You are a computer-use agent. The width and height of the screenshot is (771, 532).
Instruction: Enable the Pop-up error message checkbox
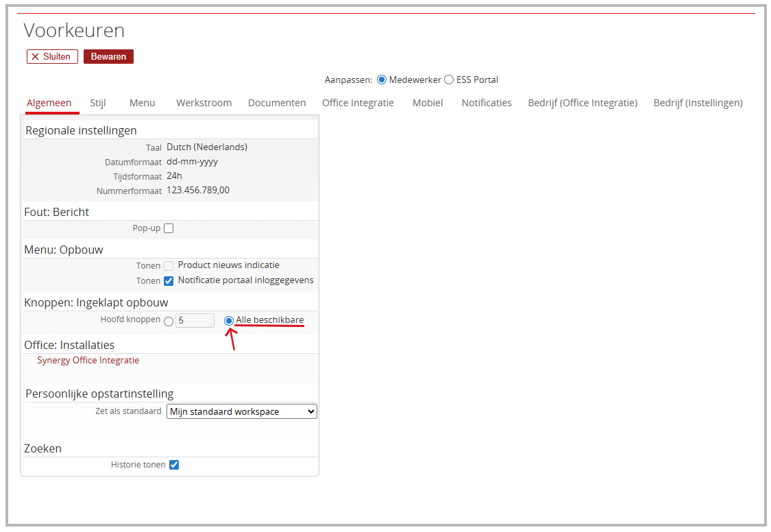click(169, 228)
